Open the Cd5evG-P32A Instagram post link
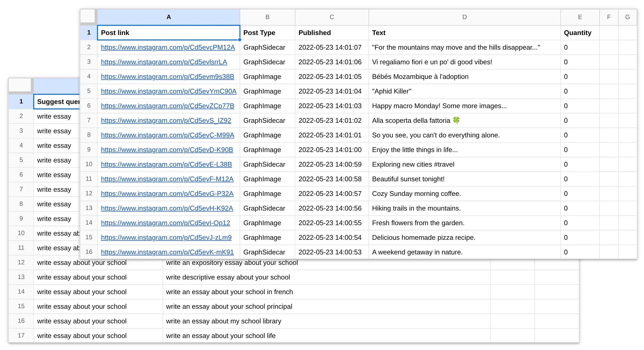 tap(167, 194)
